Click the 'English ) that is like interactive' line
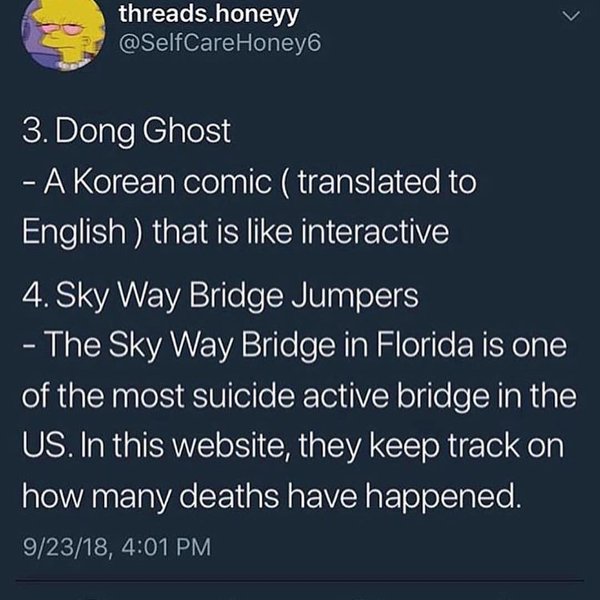The width and height of the screenshot is (600, 600). [235, 232]
